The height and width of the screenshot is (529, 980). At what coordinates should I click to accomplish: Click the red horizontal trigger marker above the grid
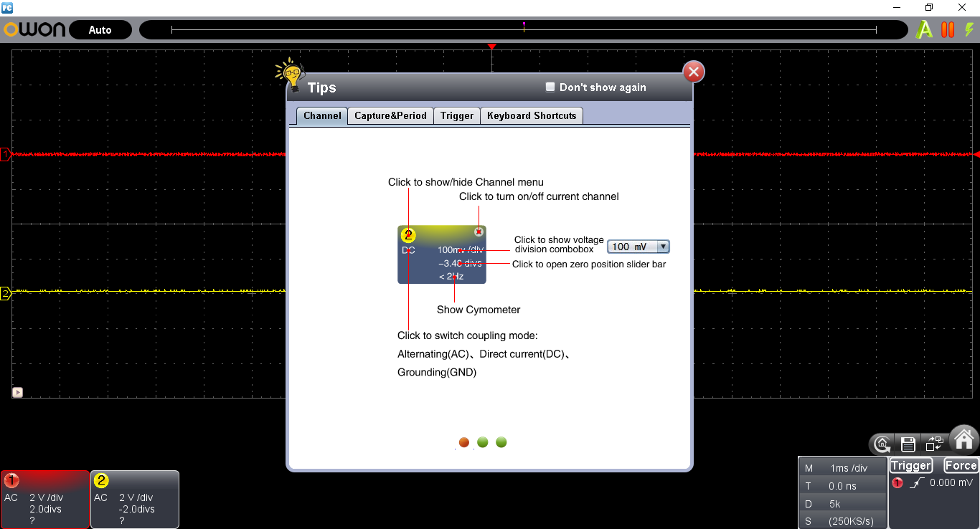coord(491,47)
